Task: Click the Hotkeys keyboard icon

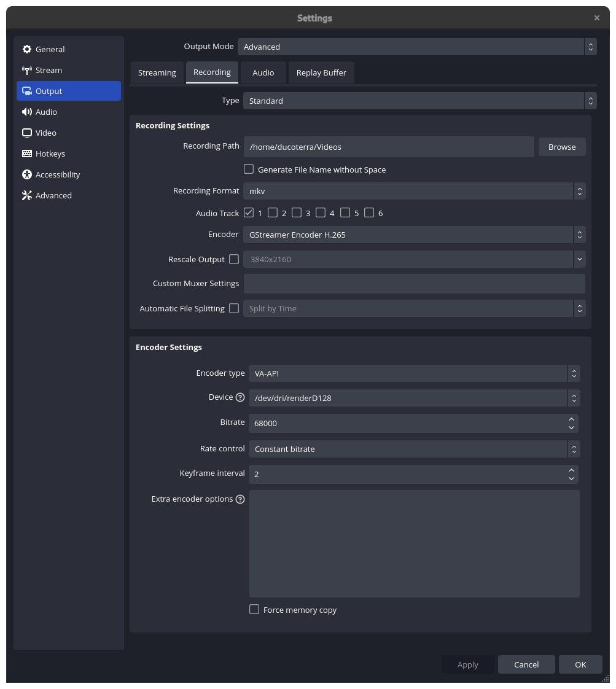Action: coord(27,154)
